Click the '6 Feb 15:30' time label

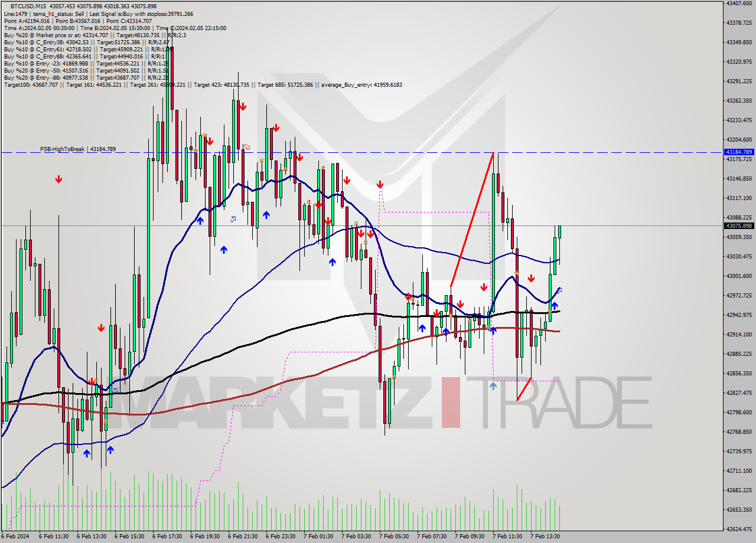tap(129, 537)
